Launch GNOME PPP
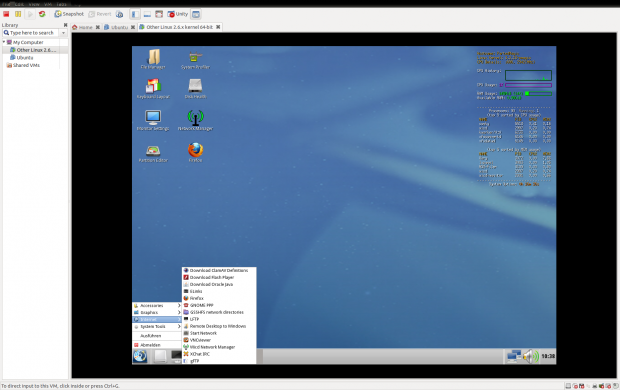This screenshot has height=390, width=620. coord(219,305)
